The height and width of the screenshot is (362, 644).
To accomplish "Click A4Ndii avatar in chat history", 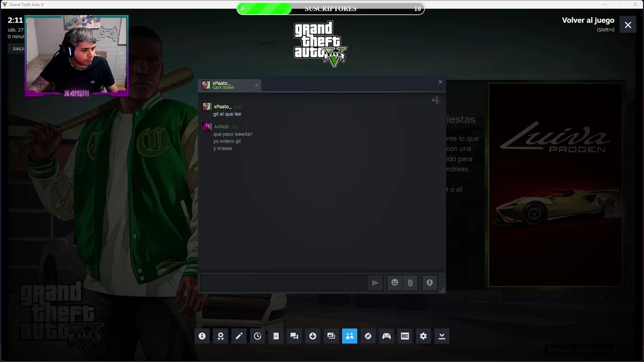I will coord(206,127).
